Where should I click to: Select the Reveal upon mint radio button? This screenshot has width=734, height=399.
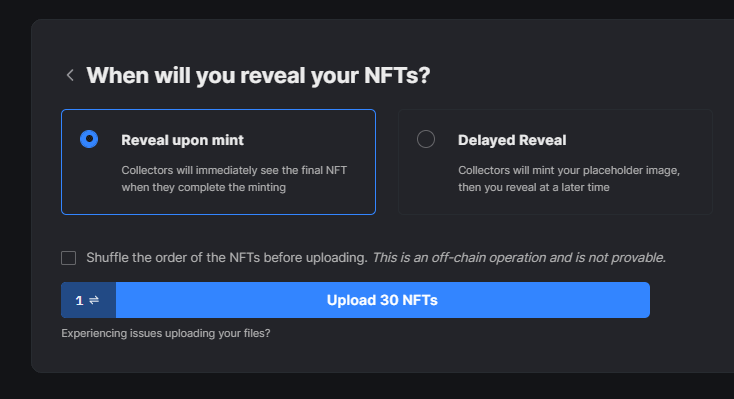click(89, 139)
